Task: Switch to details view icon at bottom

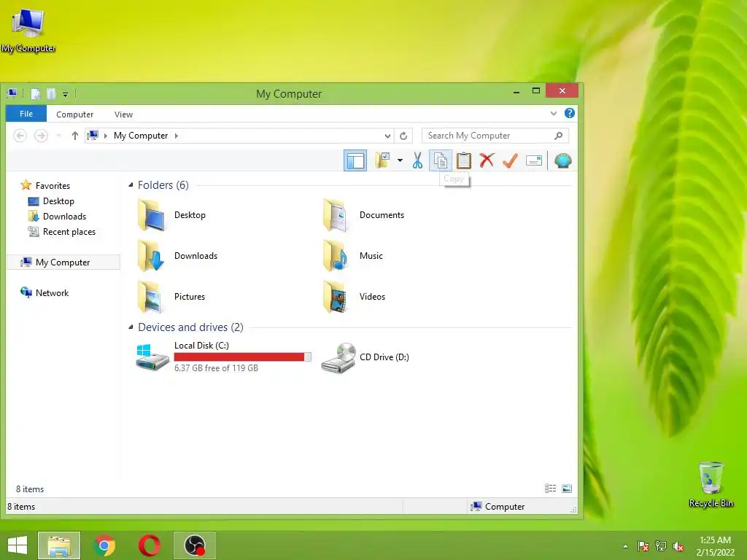Action: [550, 489]
